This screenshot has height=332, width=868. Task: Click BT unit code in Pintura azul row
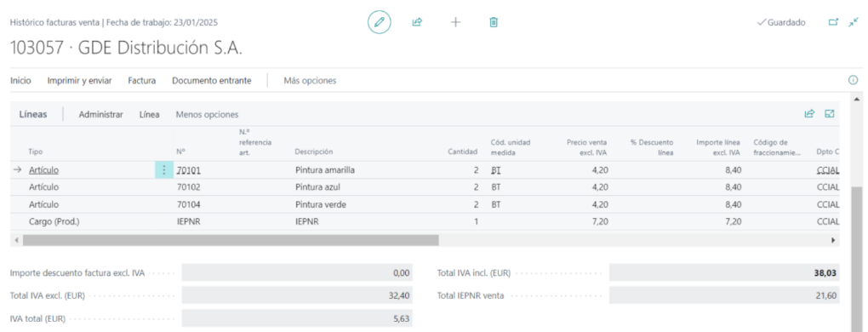click(496, 187)
